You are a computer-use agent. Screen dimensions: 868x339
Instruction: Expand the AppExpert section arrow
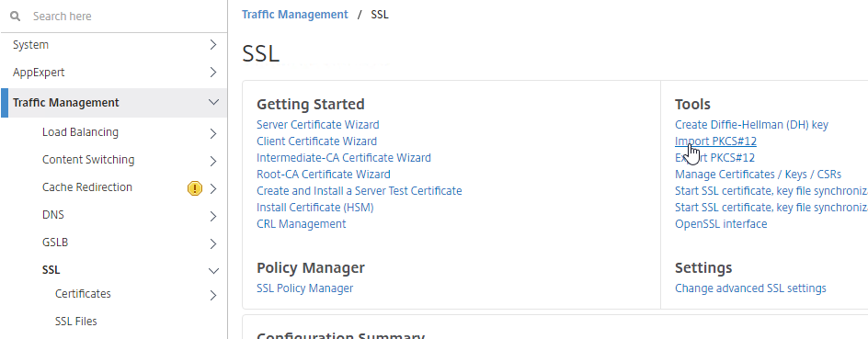click(x=213, y=73)
